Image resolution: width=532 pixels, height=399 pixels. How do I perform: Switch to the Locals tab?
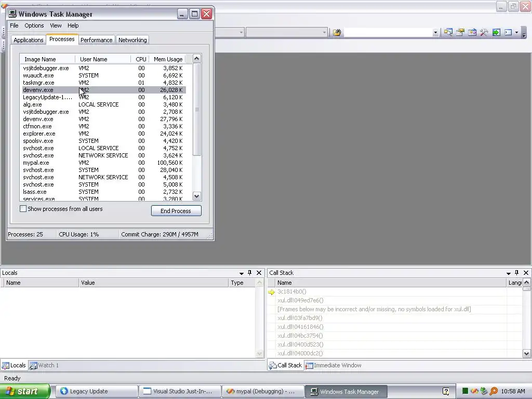click(14, 365)
